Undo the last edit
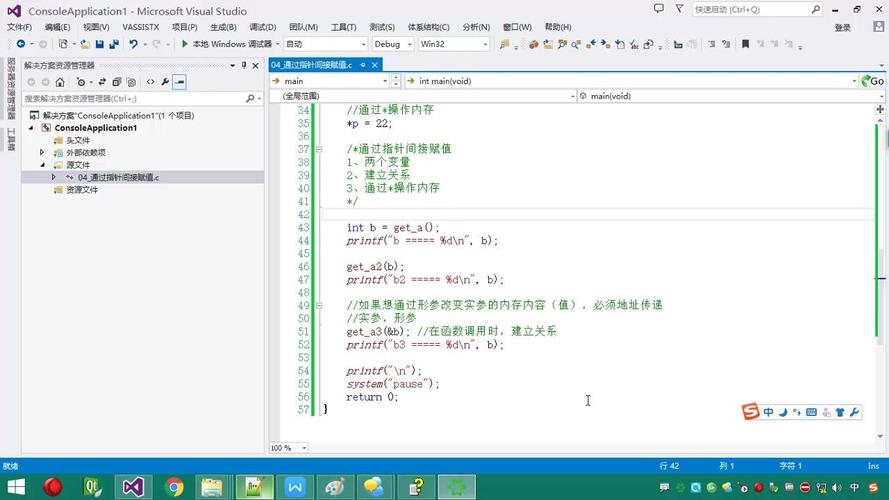 point(133,44)
